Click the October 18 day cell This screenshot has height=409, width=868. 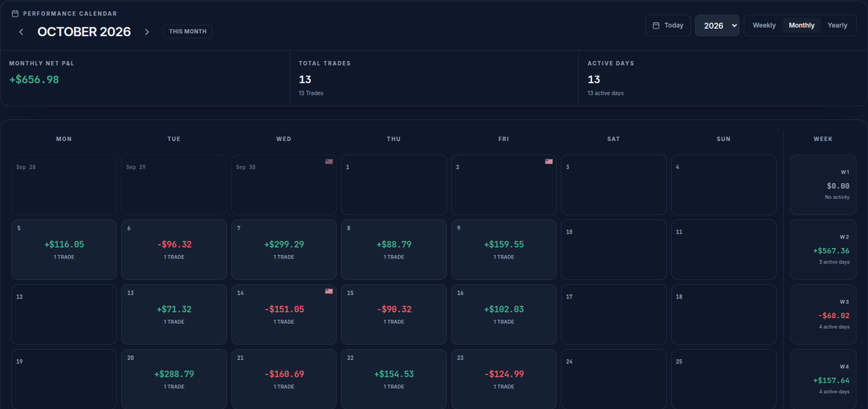tap(724, 314)
